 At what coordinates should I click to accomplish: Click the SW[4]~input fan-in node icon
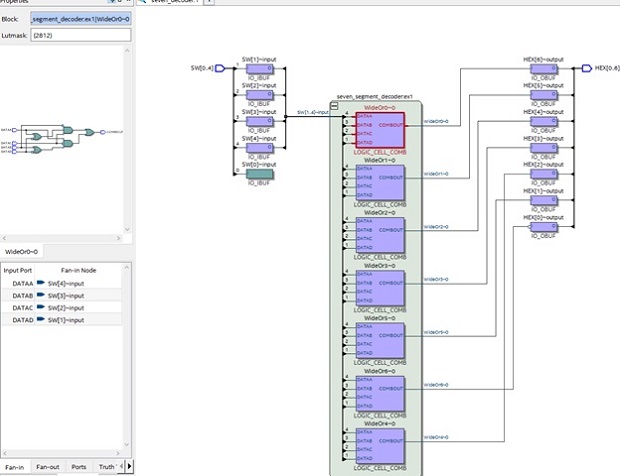click(x=41, y=284)
